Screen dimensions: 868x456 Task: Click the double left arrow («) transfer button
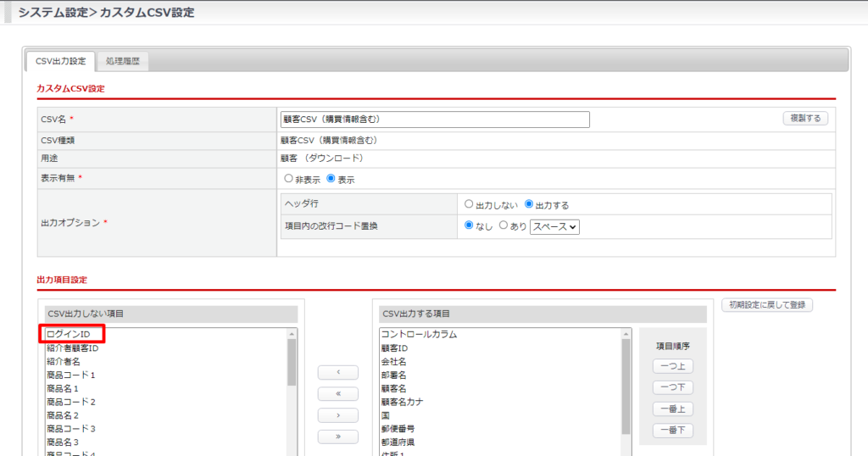tap(337, 393)
